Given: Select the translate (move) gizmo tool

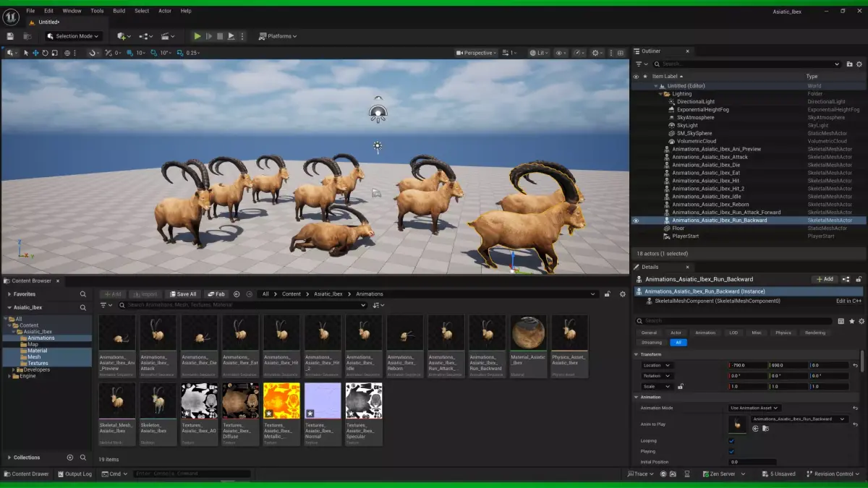Looking at the screenshot, I should tap(35, 53).
